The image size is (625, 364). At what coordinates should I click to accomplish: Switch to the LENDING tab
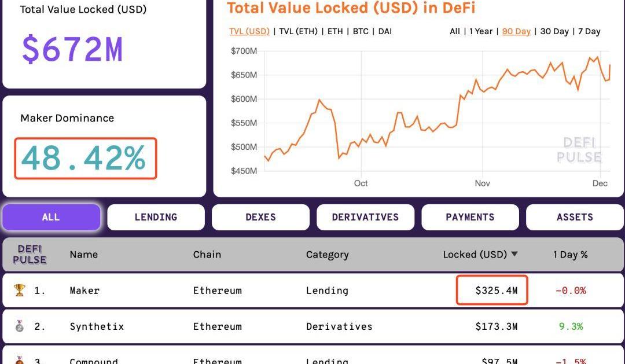coord(156,217)
